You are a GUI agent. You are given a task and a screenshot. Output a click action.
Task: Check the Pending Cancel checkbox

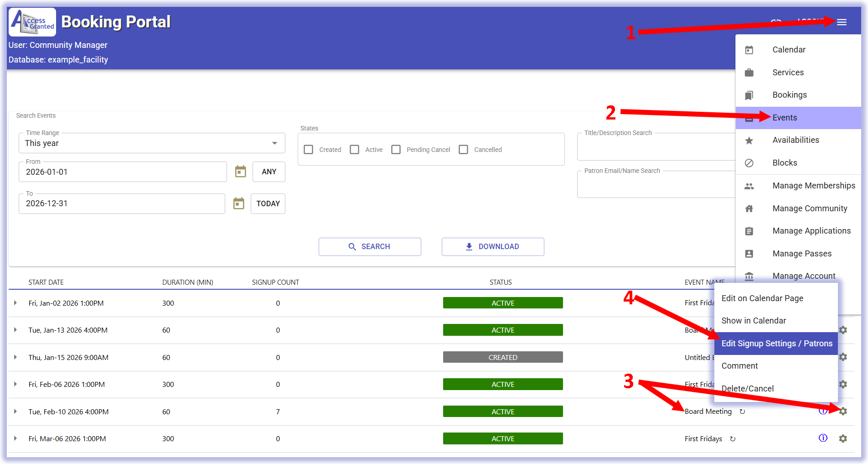(396, 150)
